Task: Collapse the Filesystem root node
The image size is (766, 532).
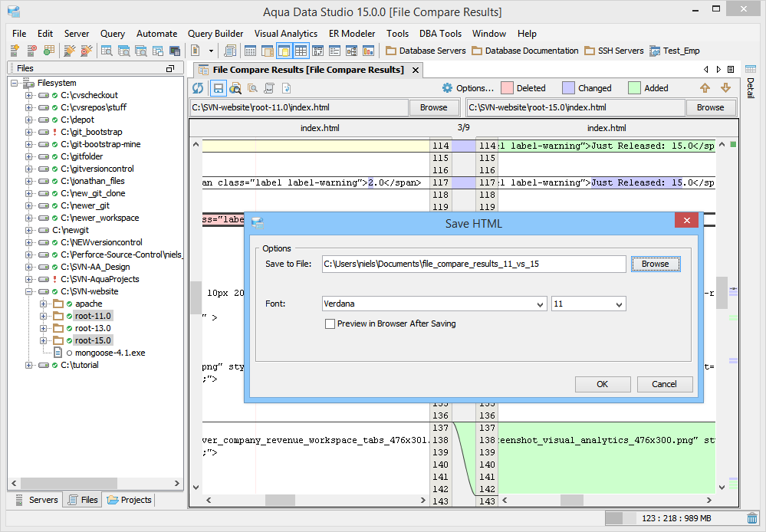Action: pos(15,83)
